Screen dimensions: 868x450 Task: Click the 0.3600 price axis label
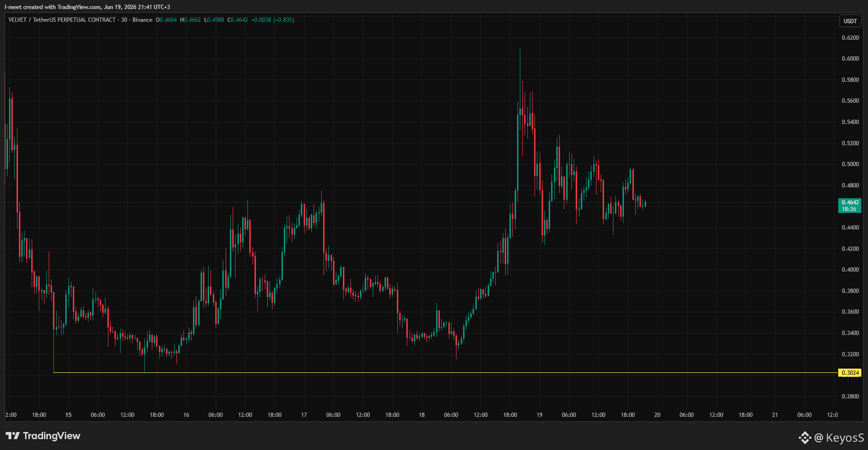pyautogui.click(x=850, y=312)
